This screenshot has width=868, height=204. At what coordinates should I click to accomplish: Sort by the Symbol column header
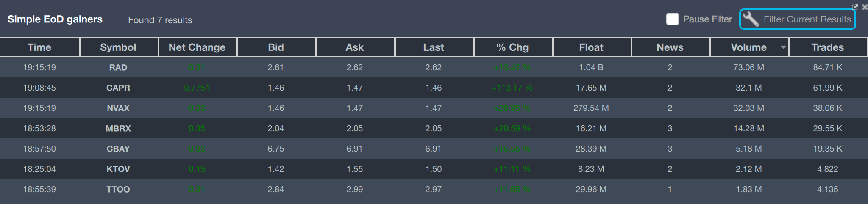pyautogui.click(x=118, y=47)
